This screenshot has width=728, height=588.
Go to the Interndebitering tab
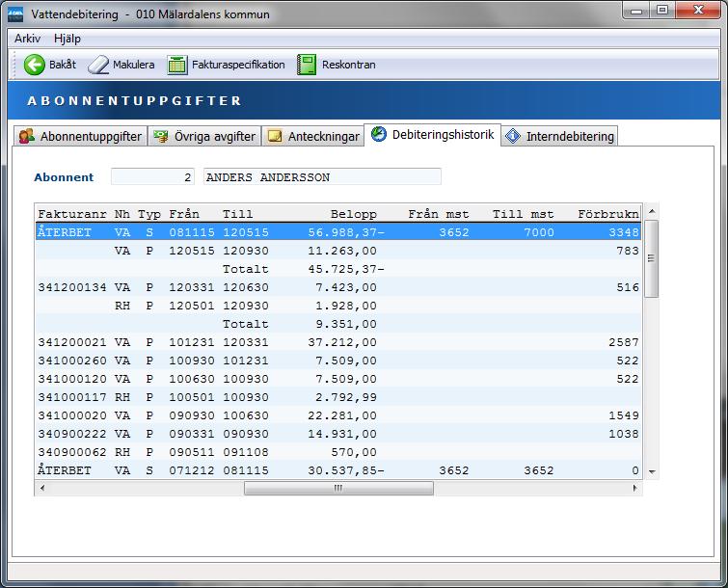coord(559,136)
